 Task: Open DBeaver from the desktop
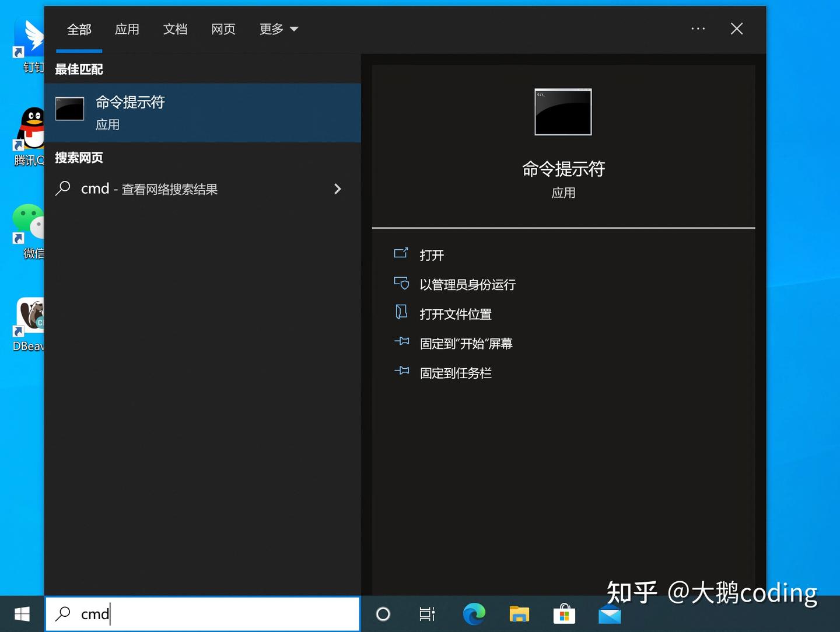coord(29,315)
